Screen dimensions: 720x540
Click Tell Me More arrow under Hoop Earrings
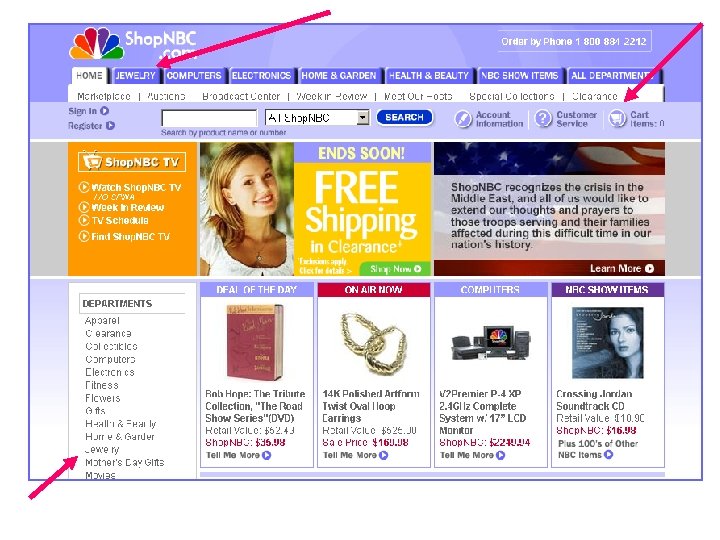coord(383,455)
